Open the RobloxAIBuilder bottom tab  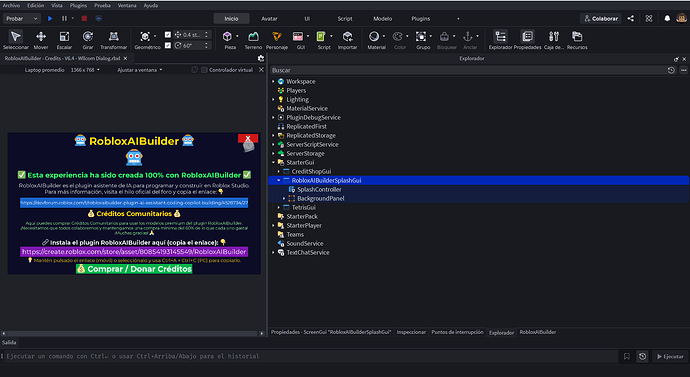pos(538,332)
